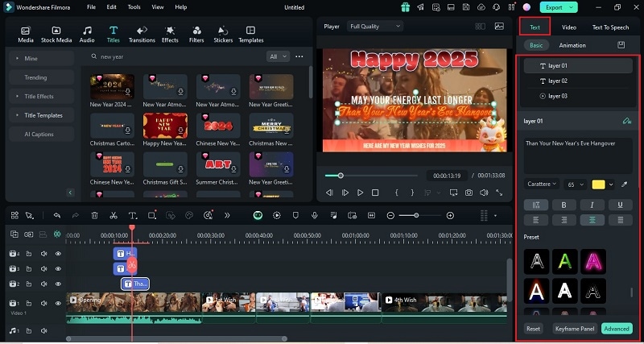Click the gift box icon in title bar

tap(406, 7)
